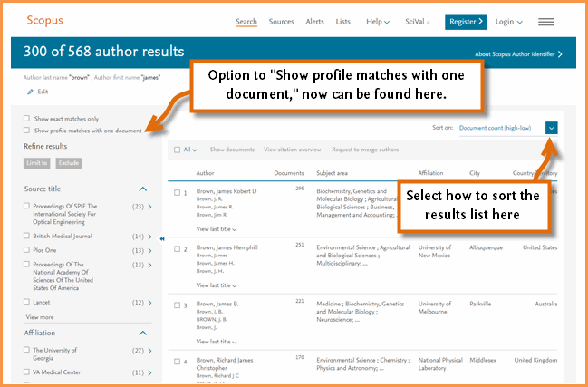Click the City column header
This screenshot has width=588, height=387.
[x=475, y=173]
